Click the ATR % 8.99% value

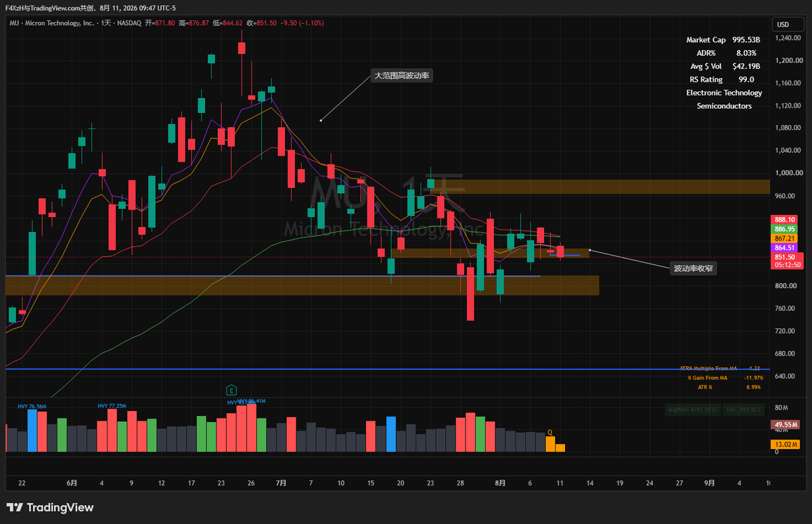click(x=753, y=387)
